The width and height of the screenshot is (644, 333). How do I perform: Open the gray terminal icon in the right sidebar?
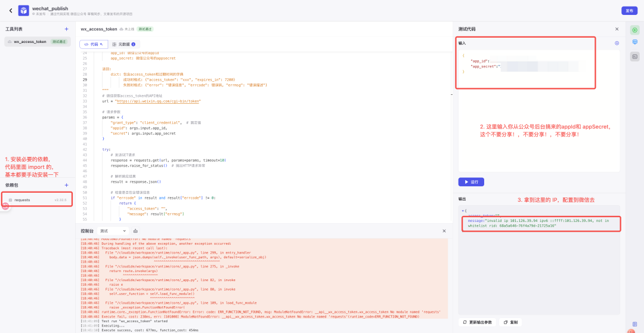coord(634,56)
